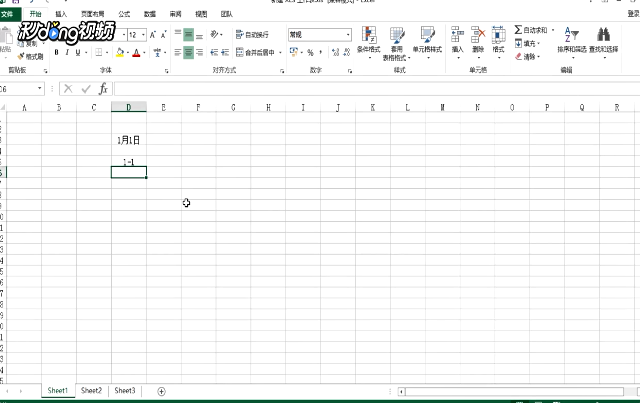Open the borders dropdown arrow

[x=107, y=53]
